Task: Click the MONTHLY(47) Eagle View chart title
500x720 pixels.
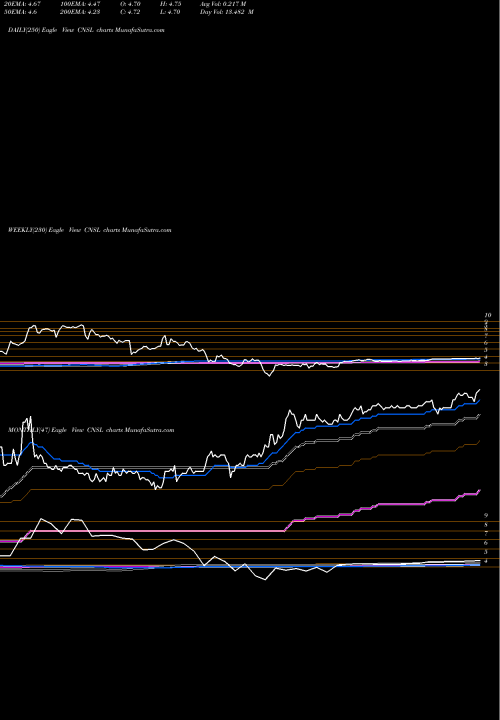Action: pyautogui.click(x=91, y=430)
